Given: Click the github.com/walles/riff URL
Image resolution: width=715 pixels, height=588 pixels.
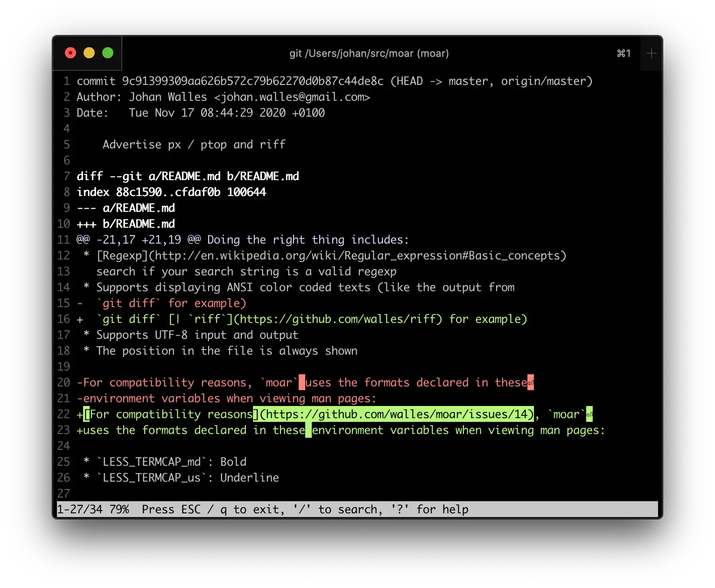Looking at the screenshot, I should tap(338, 319).
